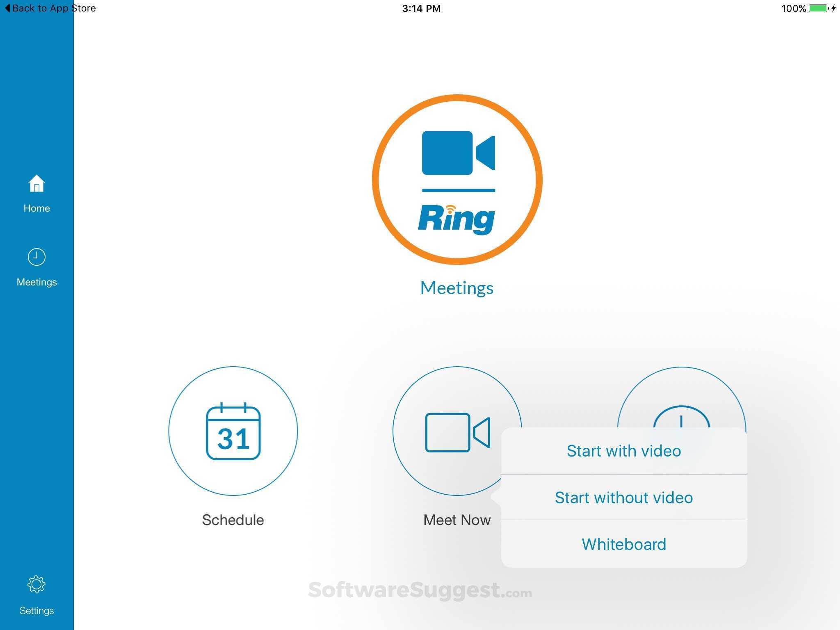Open Settings using the gear icon
This screenshot has height=630, width=840.
[x=36, y=584]
